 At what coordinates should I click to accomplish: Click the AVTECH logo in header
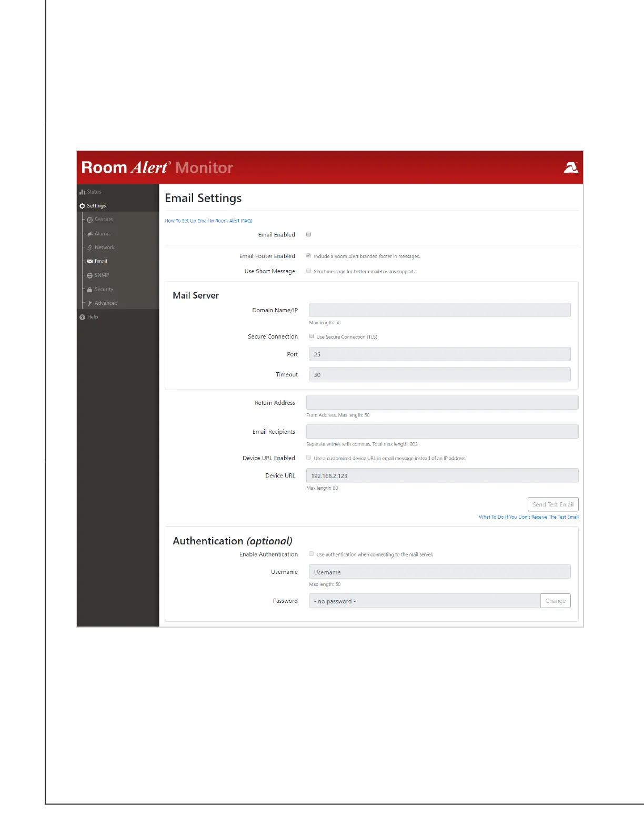pos(571,168)
